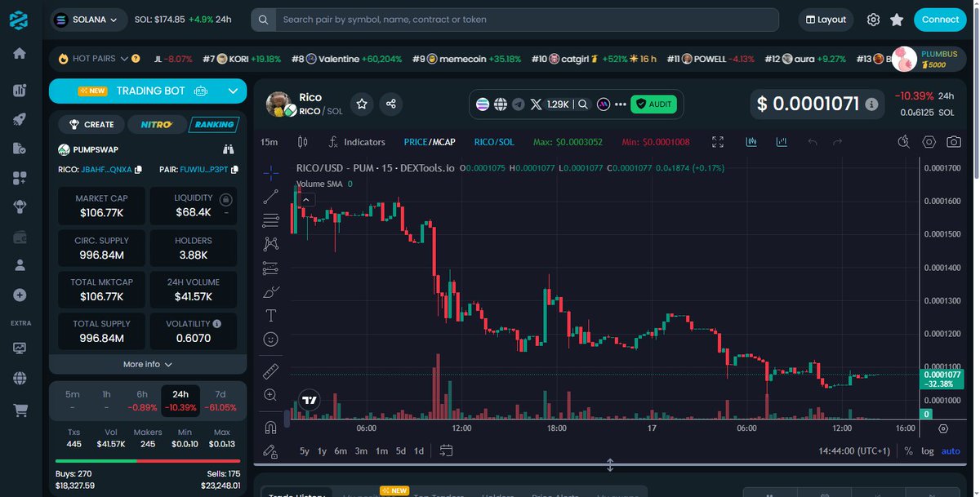Toggle magnet mode in chart toolbar

271,427
